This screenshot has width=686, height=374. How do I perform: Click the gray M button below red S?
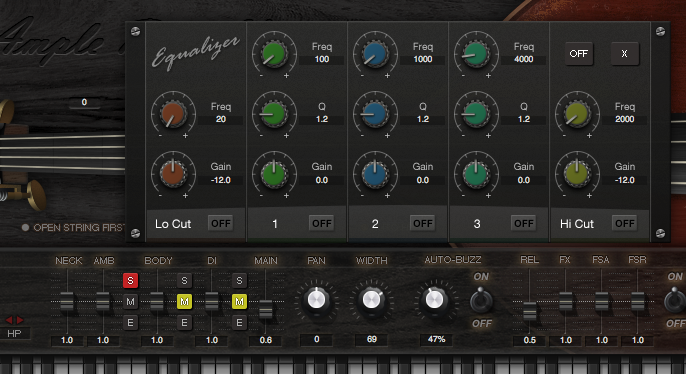point(130,301)
